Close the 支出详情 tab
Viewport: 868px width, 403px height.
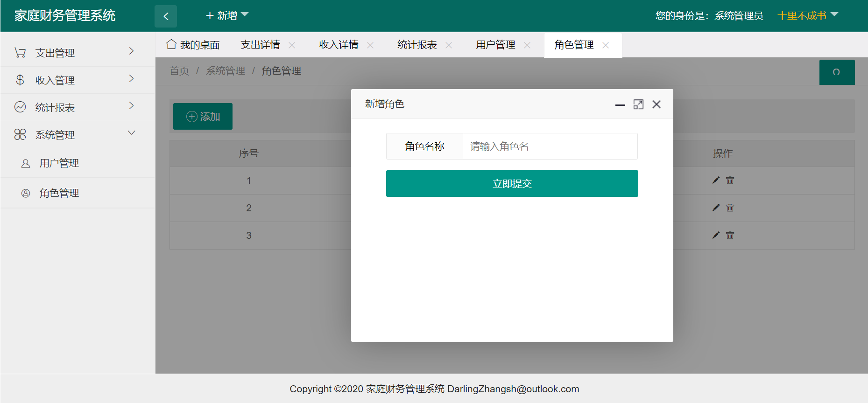click(x=292, y=45)
